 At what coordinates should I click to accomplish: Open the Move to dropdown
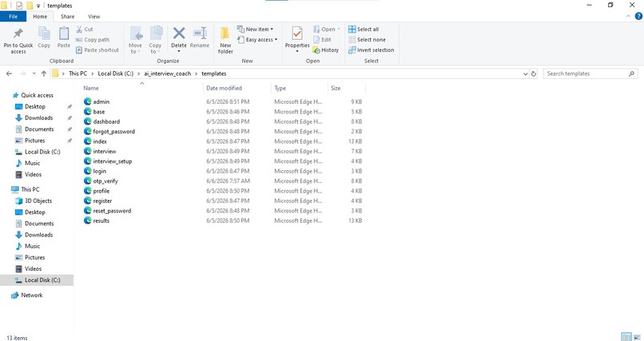coord(135,40)
